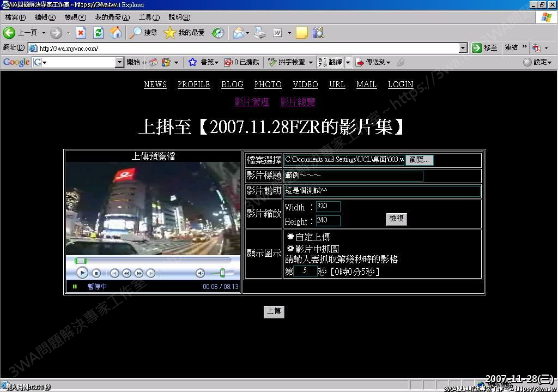558x392 pixels.
Task: Click the fast forward button in the player
Action: click(x=139, y=273)
